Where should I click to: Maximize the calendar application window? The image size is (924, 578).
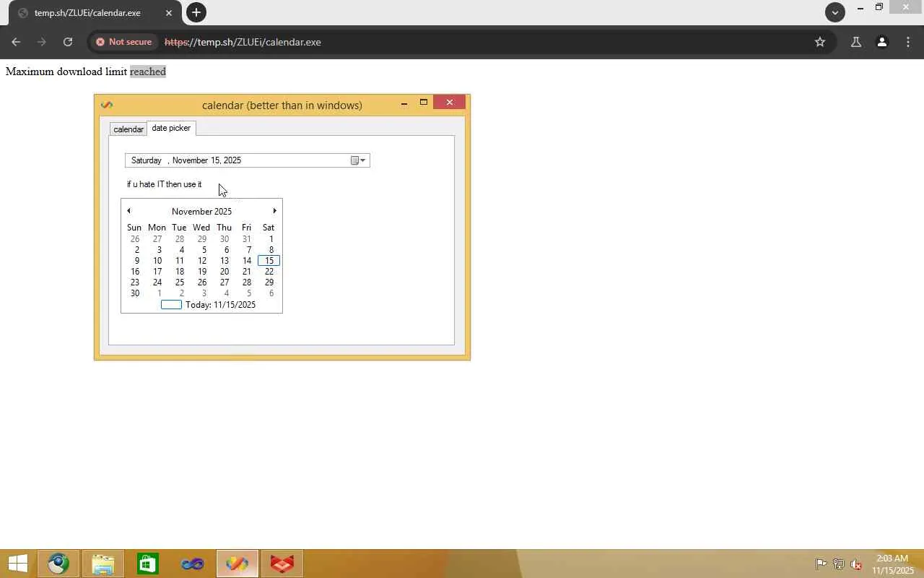click(x=424, y=103)
